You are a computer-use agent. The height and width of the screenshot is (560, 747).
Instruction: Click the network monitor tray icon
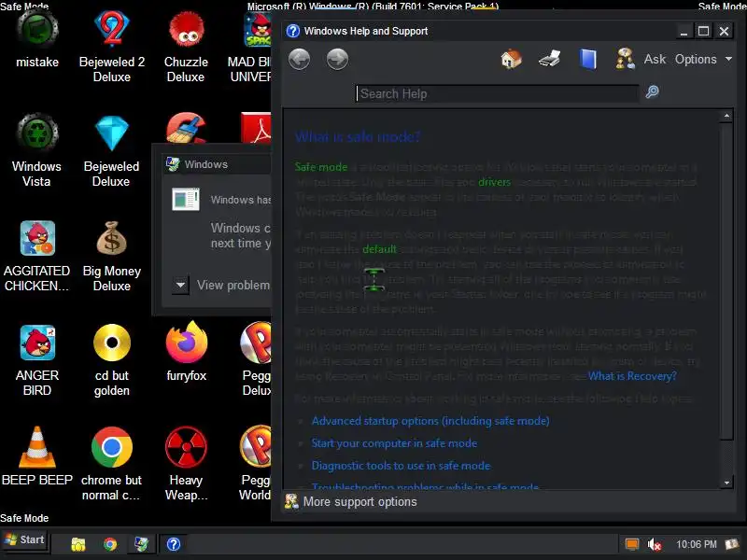point(632,544)
